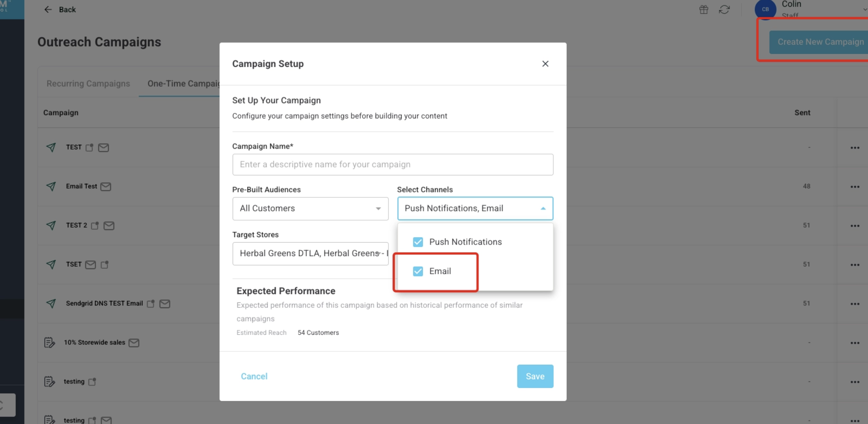Click envelope icon beside Sendgrid DNS TEST Email
This screenshot has height=424, width=868.
point(165,304)
